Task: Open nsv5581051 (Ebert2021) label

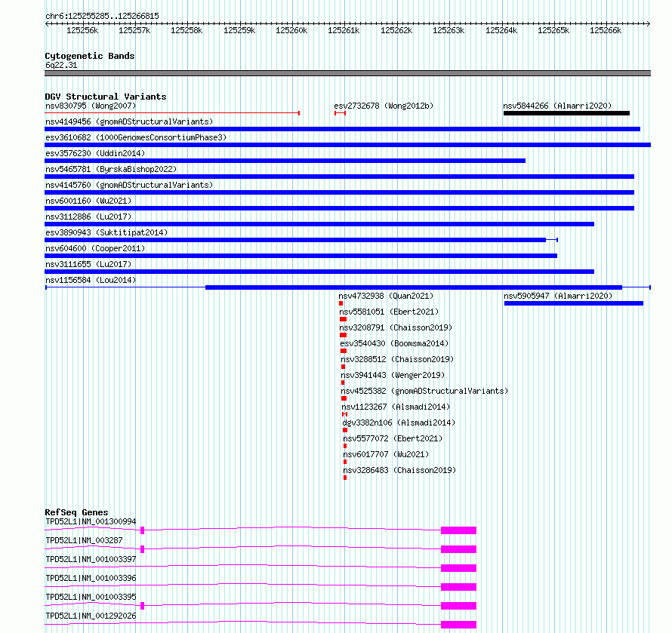Action: (x=389, y=312)
